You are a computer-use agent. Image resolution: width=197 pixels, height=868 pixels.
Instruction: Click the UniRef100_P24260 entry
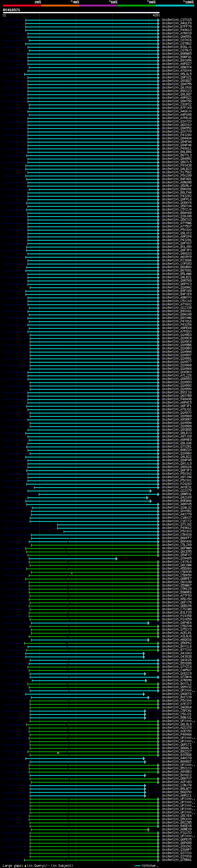tap(177, 484)
